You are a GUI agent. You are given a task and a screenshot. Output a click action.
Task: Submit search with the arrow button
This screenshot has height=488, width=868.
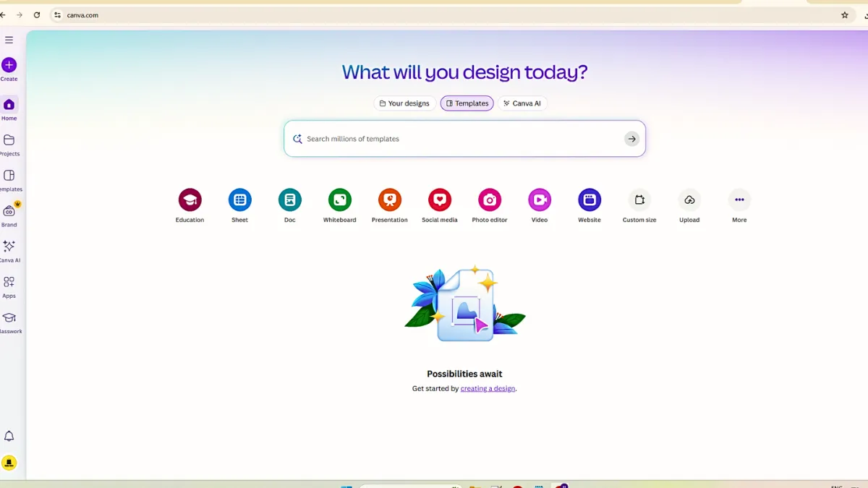pos(631,139)
